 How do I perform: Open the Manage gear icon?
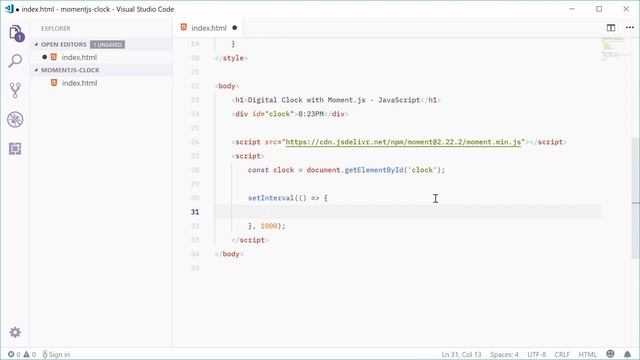(x=15, y=332)
